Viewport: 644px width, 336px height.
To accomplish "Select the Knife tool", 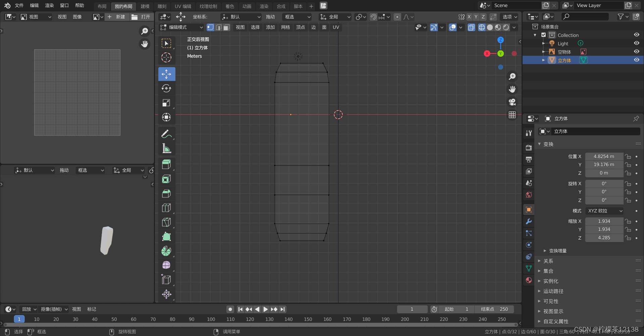I will [x=167, y=222].
